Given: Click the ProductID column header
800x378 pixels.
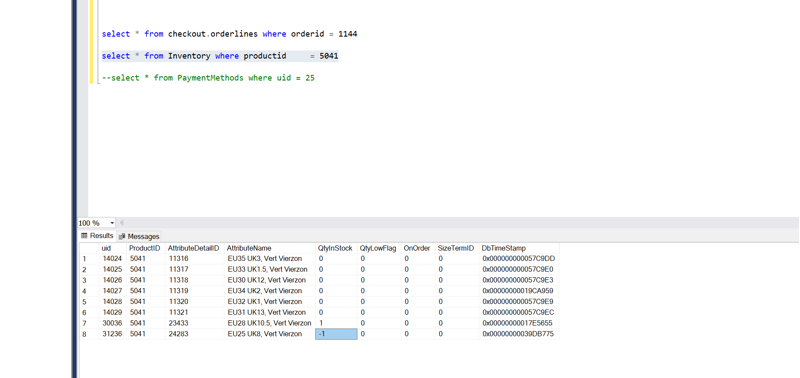Looking at the screenshot, I should tap(145, 248).
